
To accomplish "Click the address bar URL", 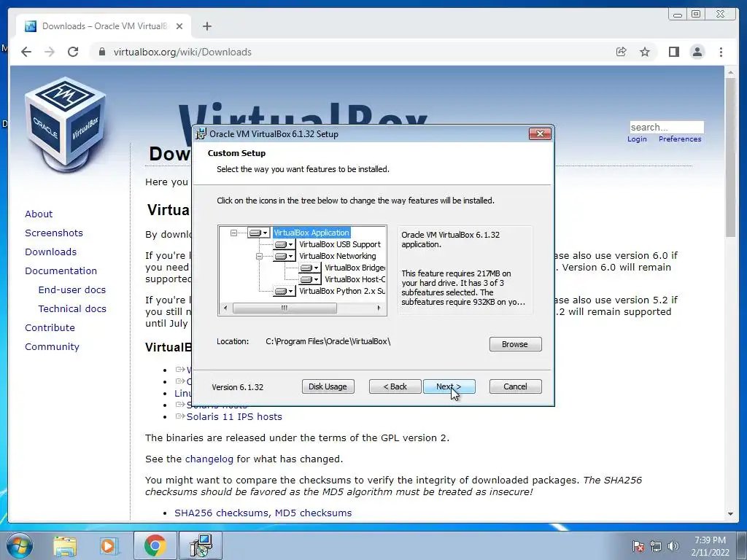I will click(182, 52).
